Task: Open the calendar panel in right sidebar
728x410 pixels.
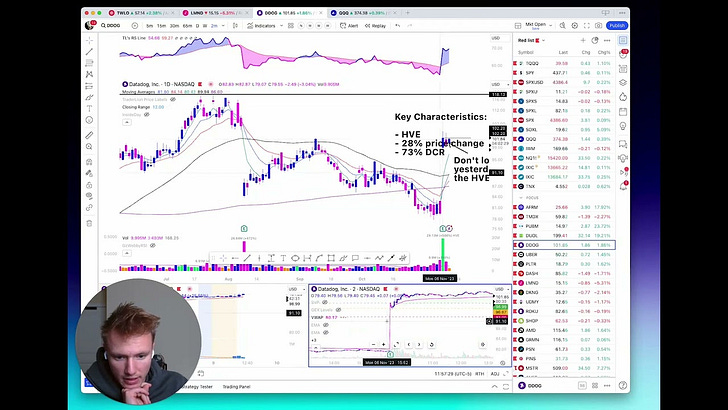Action: click(623, 112)
